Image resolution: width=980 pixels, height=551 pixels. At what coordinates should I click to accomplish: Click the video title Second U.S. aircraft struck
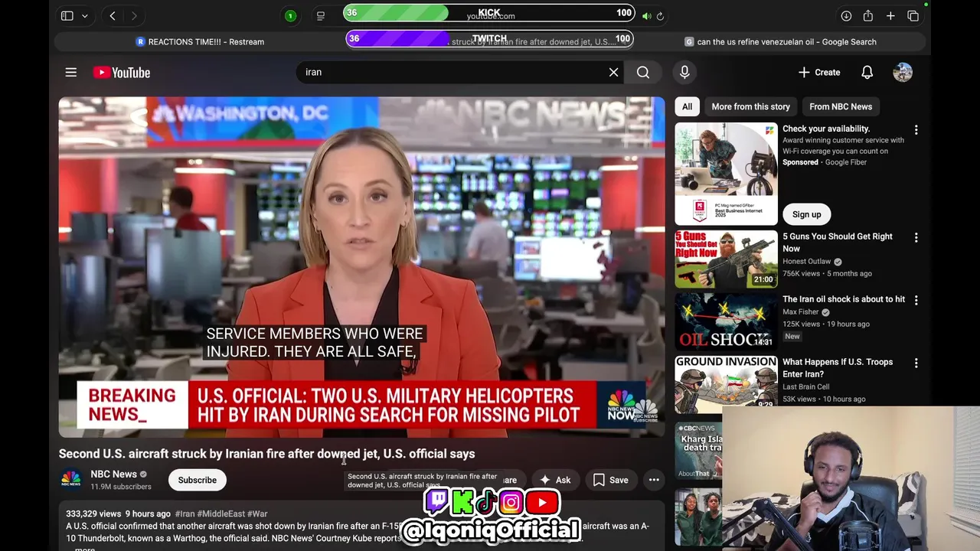click(266, 454)
